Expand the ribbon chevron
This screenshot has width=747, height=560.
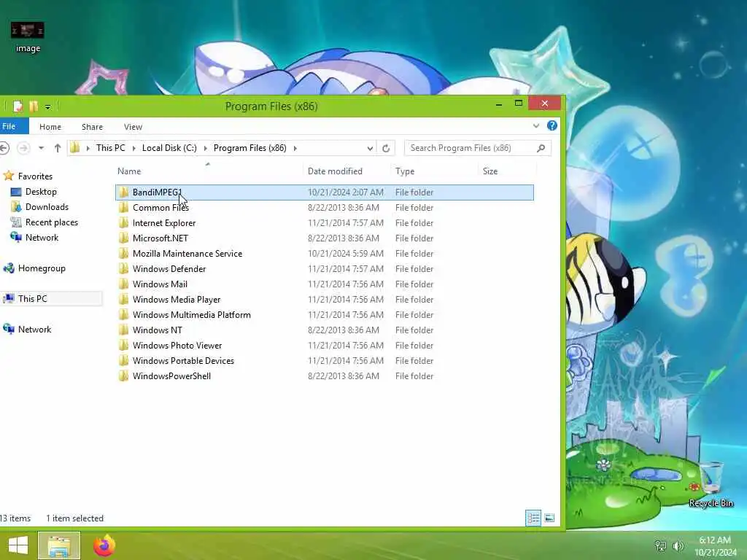536,125
